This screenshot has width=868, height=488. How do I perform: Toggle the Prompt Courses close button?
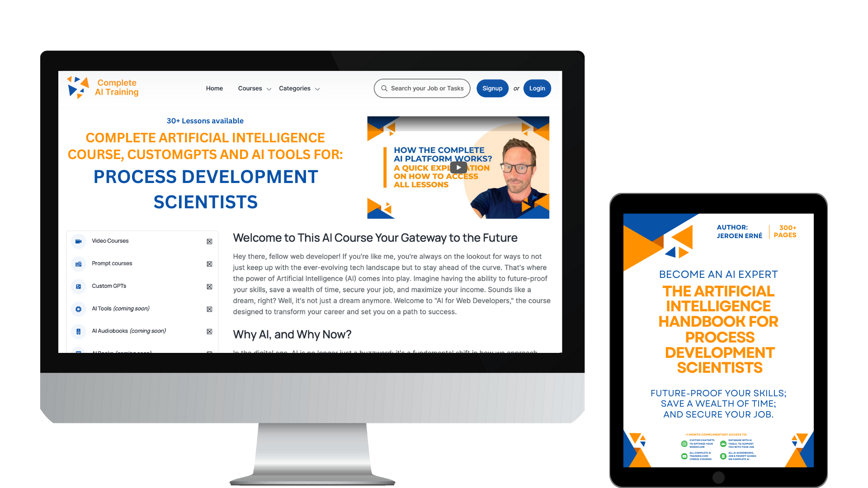coord(210,263)
